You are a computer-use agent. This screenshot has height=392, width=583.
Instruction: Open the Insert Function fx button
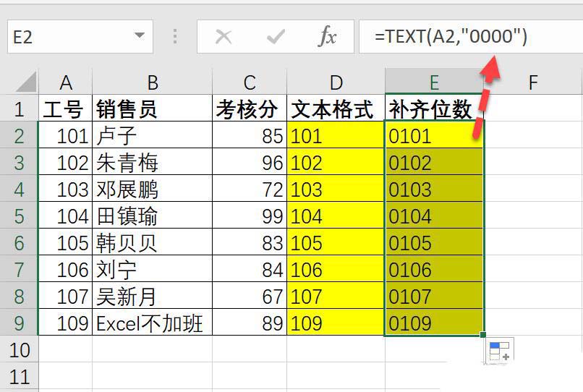tap(328, 37)
